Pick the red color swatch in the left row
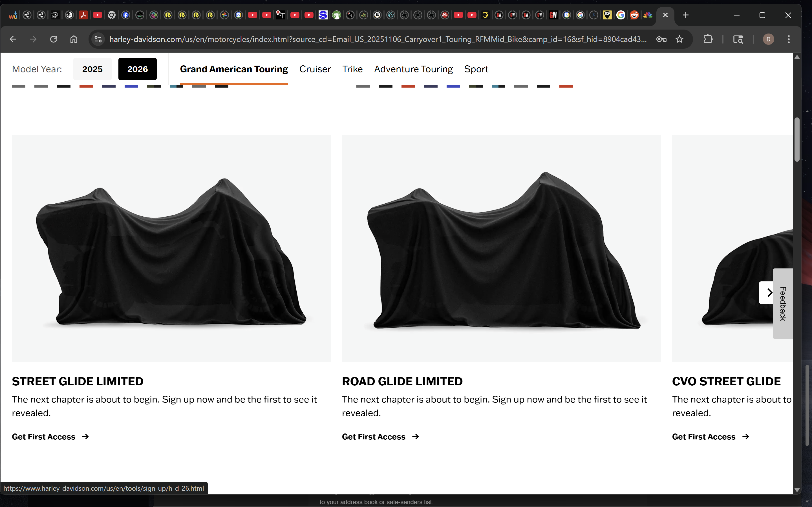Image resolution: width=812 pixels, height=507 pixels. pyautogui.click(x=86, y=86)
